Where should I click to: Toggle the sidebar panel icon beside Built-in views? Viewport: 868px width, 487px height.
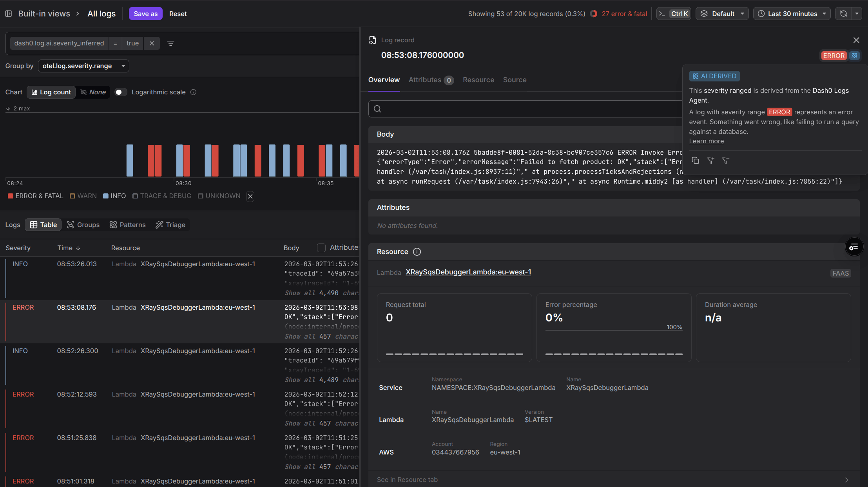point(9,13)
